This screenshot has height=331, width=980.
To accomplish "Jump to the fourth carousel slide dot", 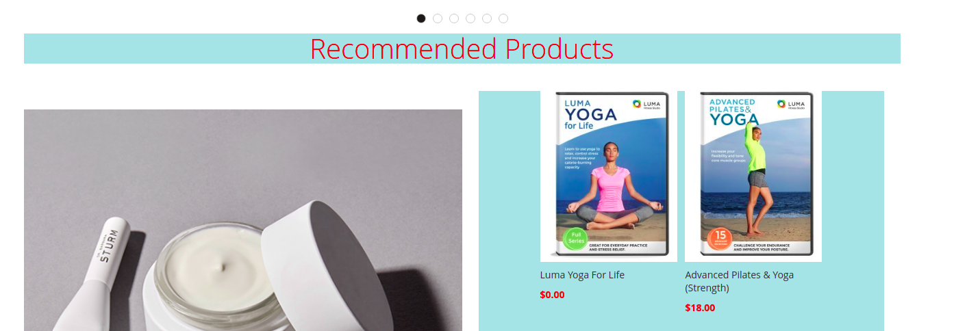I will coord(470,18).
